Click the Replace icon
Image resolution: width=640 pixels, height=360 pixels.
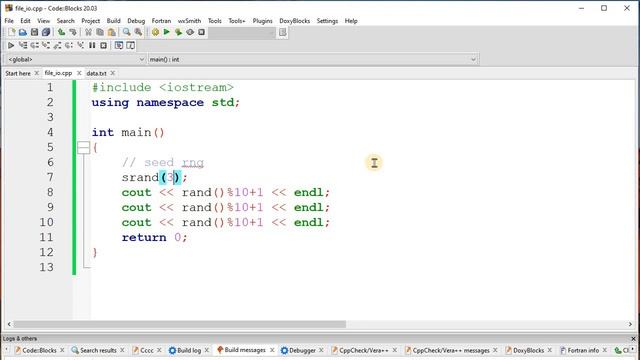coord(138,32)
